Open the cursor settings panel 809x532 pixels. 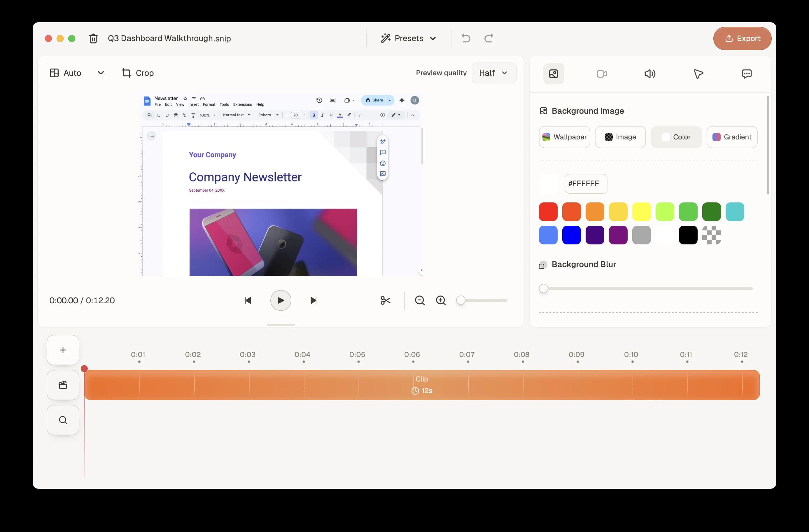point(698,74)
